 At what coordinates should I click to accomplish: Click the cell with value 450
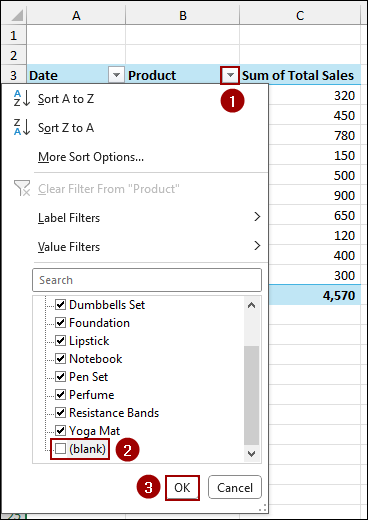click(314, 115)
